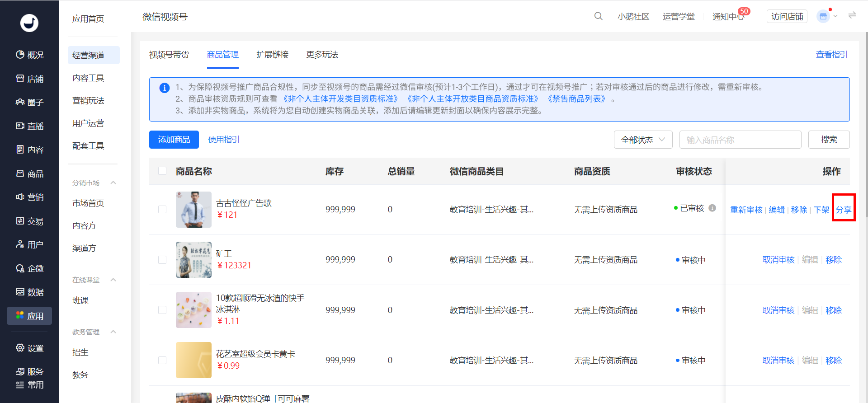Go to 应用首页
The image size is (868, 403).
point(89,19)
